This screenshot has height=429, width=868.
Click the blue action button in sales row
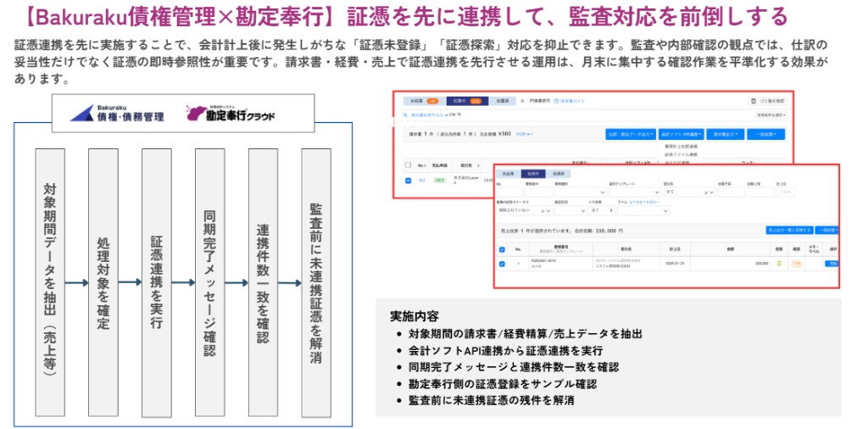pyautogui.click(x=832, y=264)
